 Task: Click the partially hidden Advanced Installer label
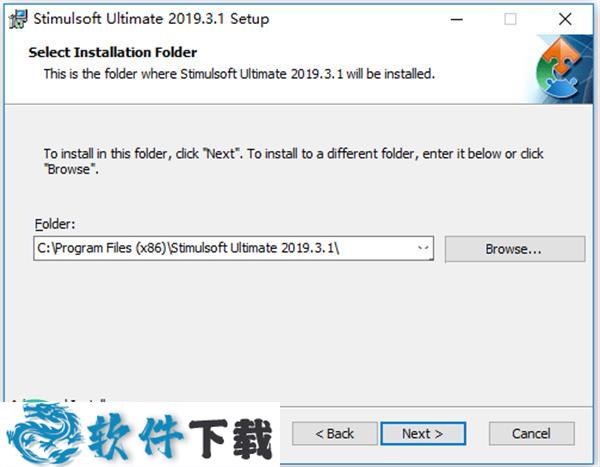tap(58, 401)
